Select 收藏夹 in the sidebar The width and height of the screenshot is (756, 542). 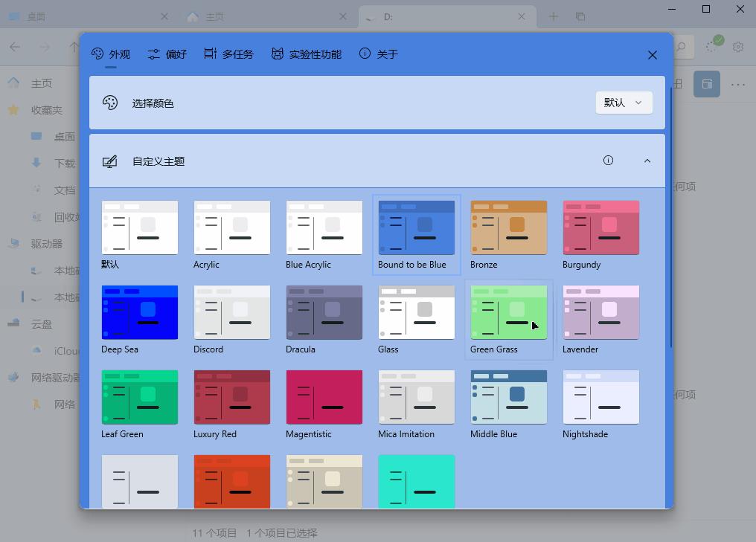[x=46, y=110]
